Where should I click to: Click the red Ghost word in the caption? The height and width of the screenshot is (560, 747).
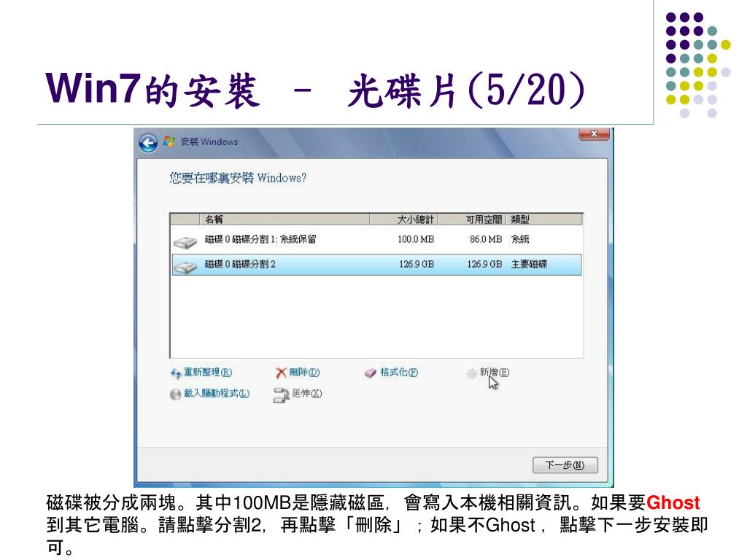click(x=673, y=503)
